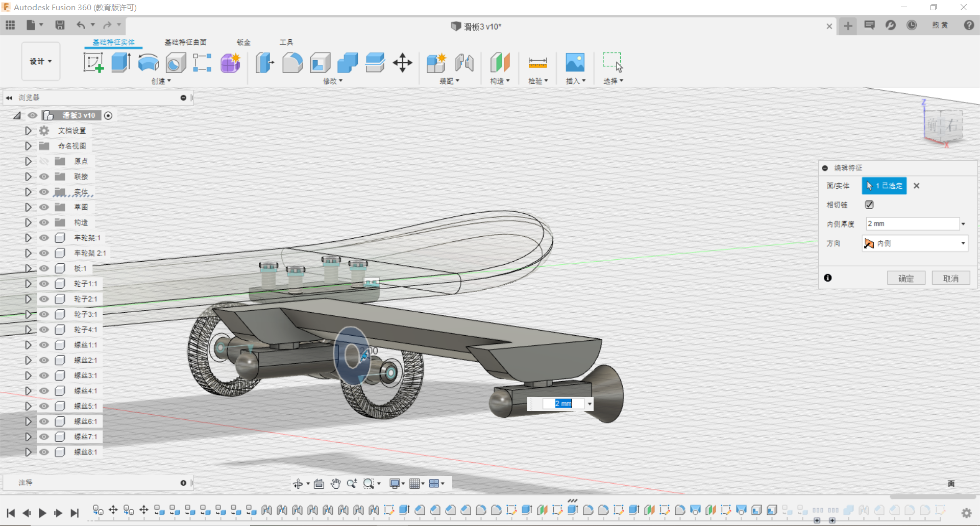Open the 修改 menu
This screenshot has width=980, height=526.
click(x=333, y=81)
